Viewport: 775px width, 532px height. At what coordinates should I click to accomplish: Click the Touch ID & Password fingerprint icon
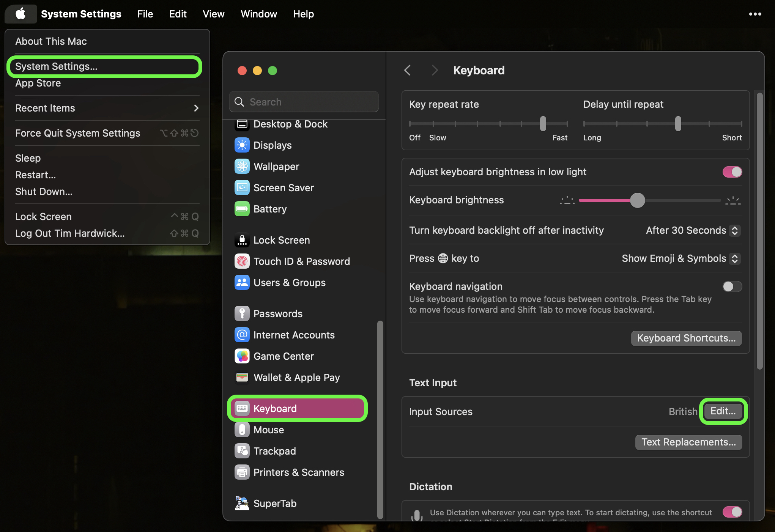[x=242, y=261]
